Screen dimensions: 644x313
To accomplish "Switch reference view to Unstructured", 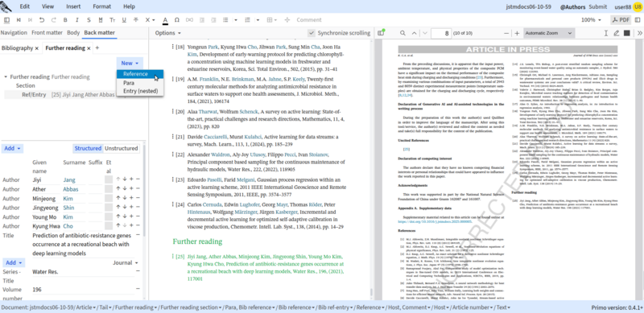I will point(122,148).
